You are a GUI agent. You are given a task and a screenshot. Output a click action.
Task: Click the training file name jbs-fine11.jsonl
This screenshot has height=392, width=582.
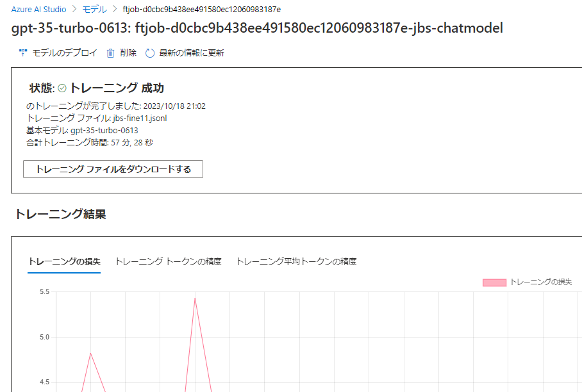(140, 118)
